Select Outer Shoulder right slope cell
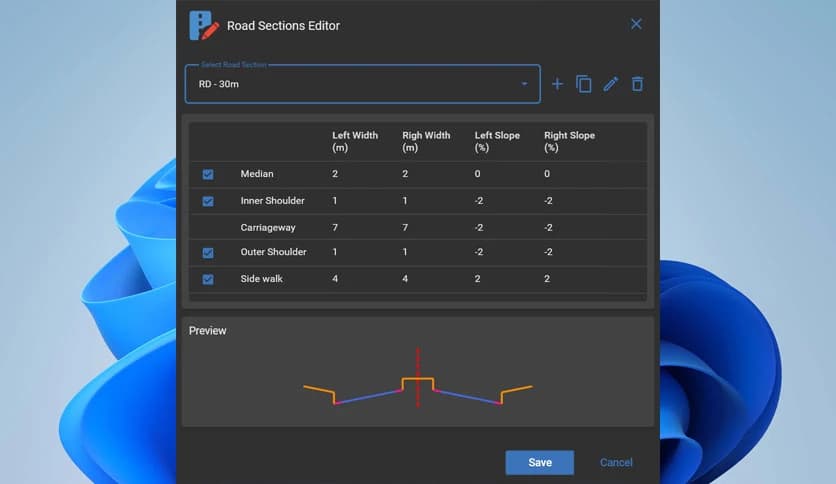This screenshot has height=484, width=836. (x=548, y=252)
